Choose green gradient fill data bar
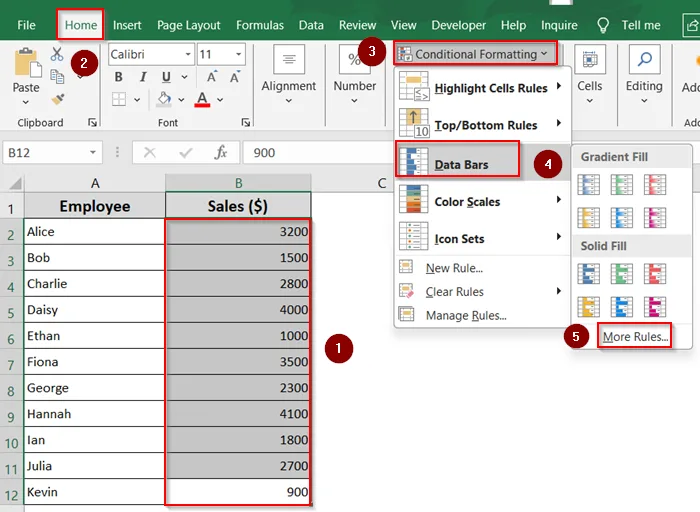 (x=621, y=185)
